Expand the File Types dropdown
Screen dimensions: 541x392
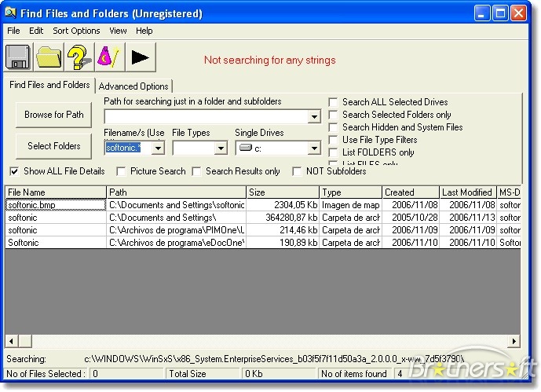point(220,148)
